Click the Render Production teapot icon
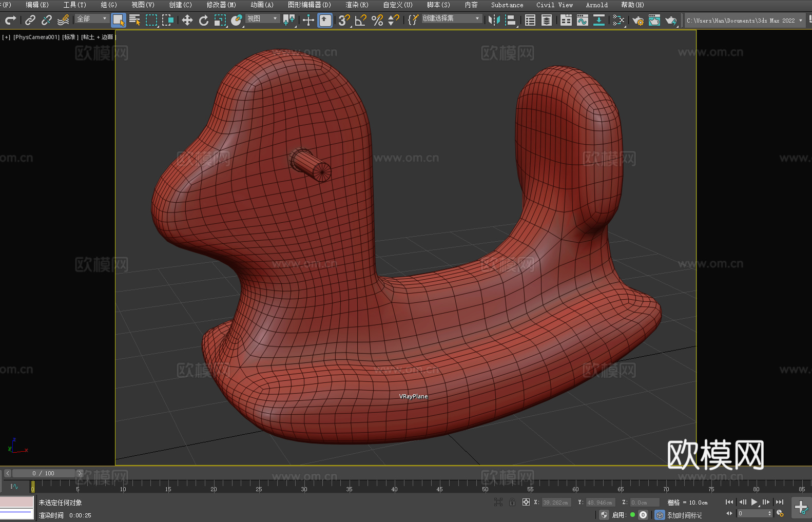Image resolution: width=812 pixels, height=522 pixels. 671,20
